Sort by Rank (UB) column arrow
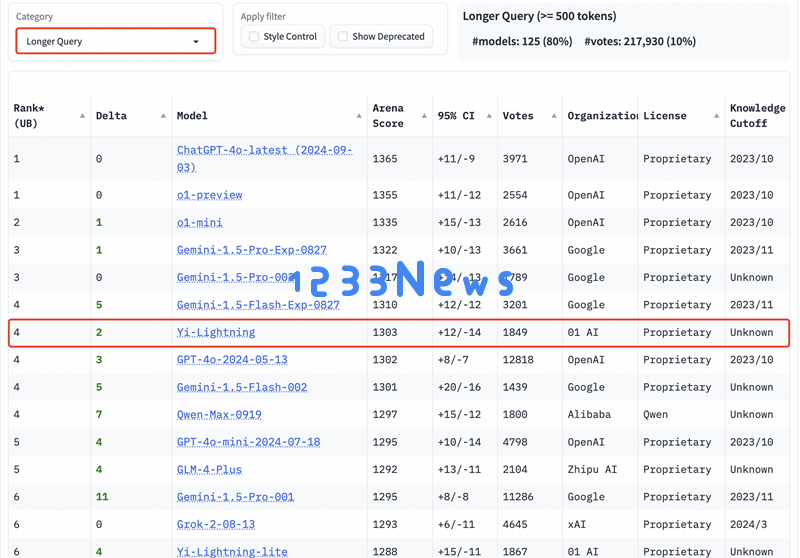The image size is (800, 558). click(x=83, y=116)
